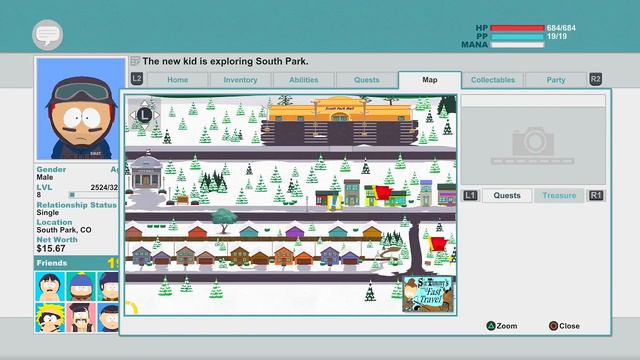Select the Treasure filter under preview
640x360 pixels.
(x=559, y=196)
